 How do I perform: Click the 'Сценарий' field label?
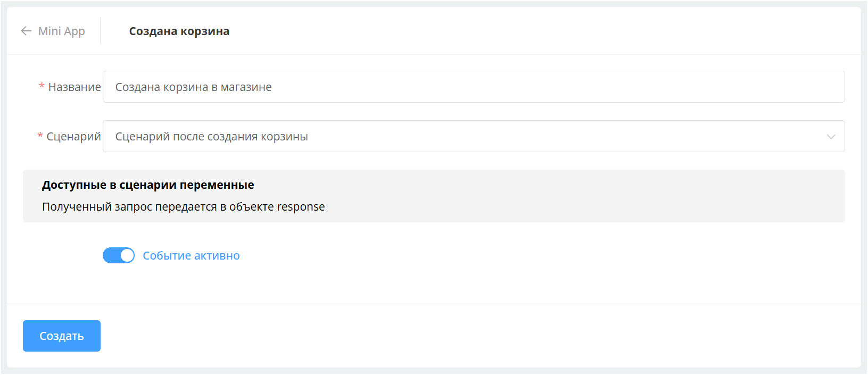[x=73, y=136]
